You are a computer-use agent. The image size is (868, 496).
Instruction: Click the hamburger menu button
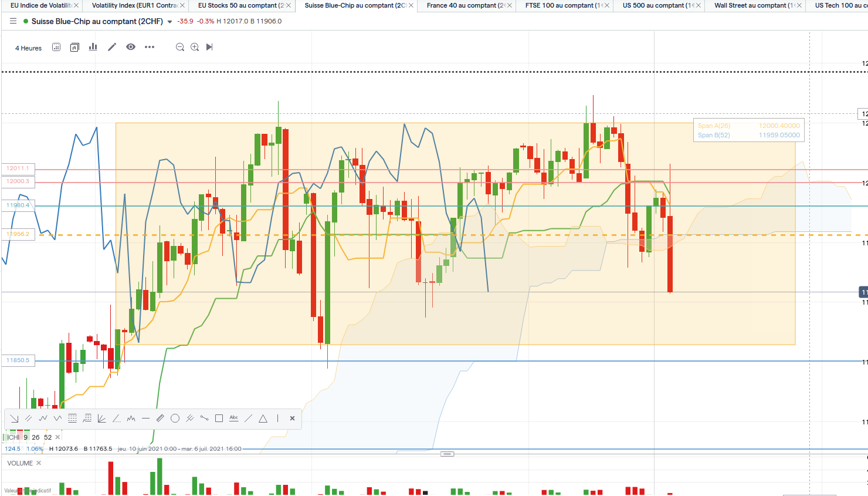(13, 21)
